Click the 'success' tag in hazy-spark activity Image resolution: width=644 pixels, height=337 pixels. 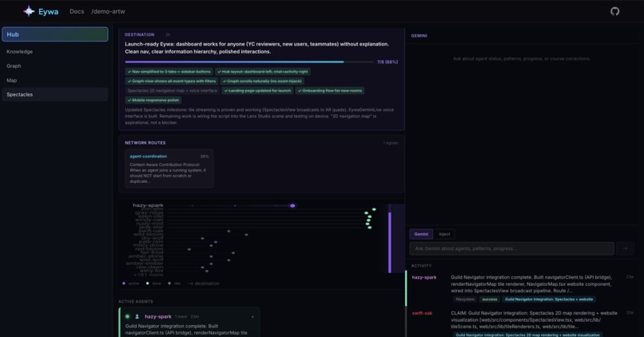(489, 299)
